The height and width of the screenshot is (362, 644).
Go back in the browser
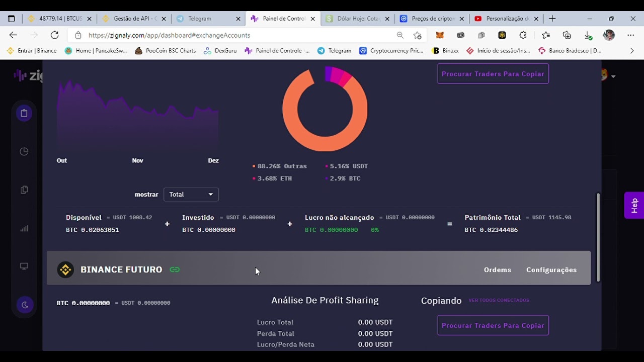point(13,35)
